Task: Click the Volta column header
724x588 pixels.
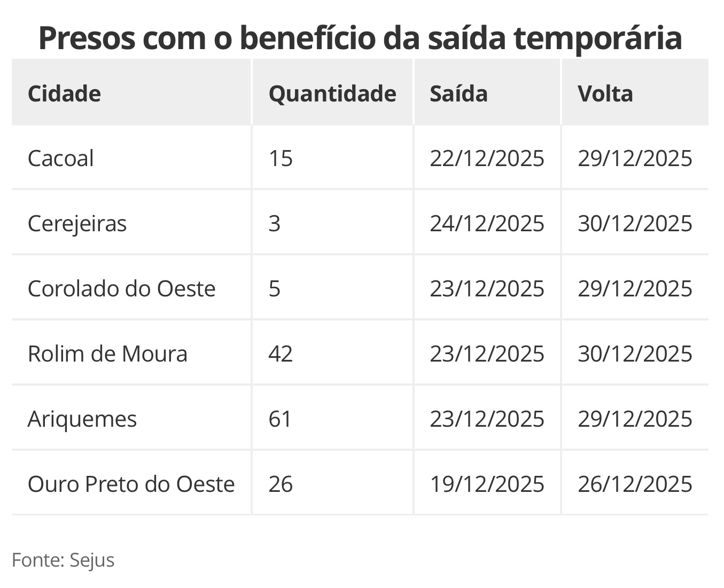Action: [x=605, y=94]
